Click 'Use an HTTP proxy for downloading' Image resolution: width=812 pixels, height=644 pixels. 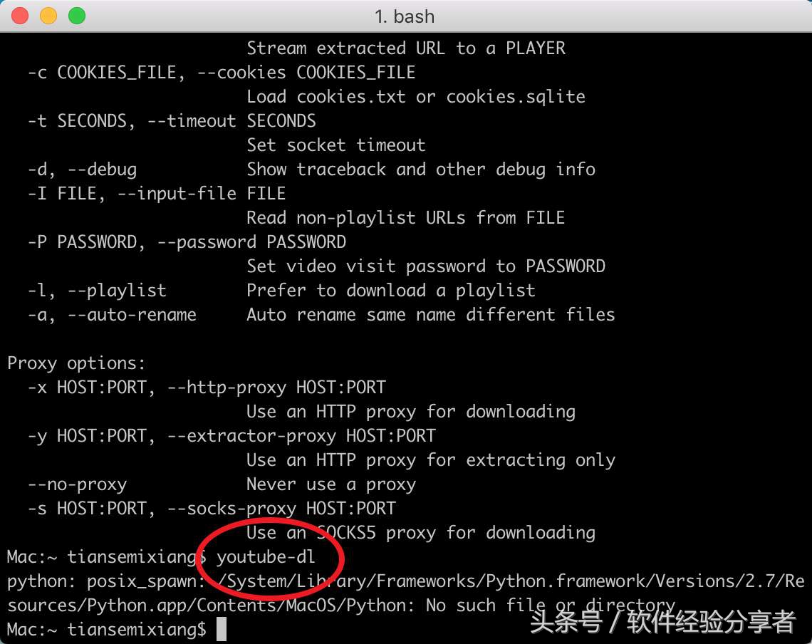point(411,412)
